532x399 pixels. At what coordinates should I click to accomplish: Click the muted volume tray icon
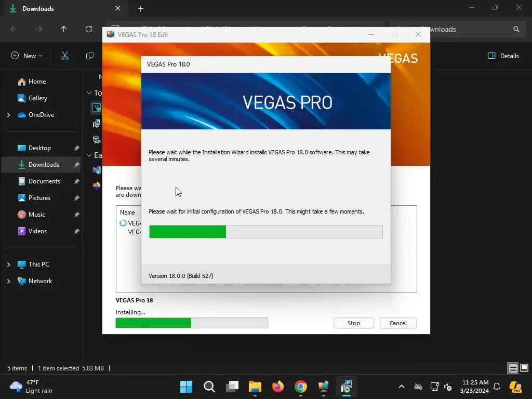click(x=448, y=387)
